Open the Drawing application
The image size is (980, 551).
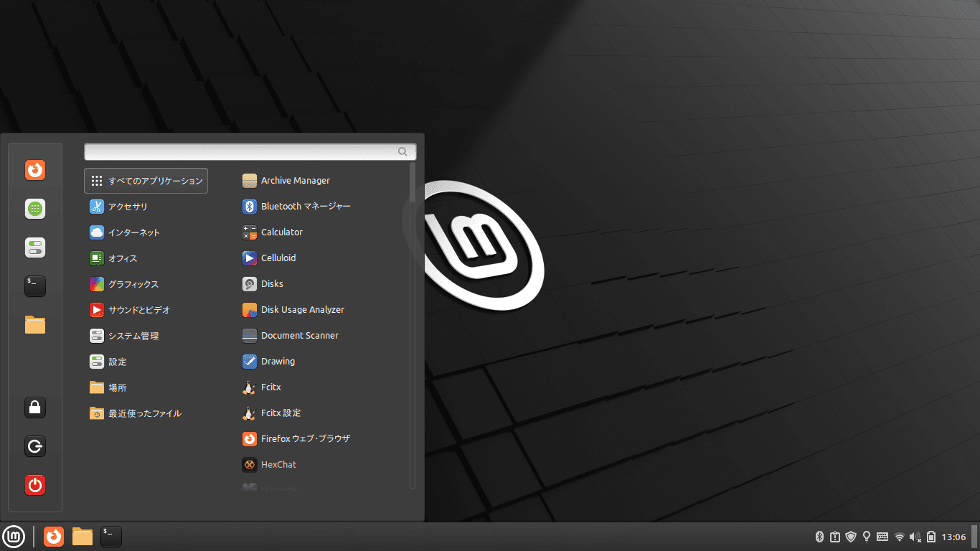pos(323,362)
